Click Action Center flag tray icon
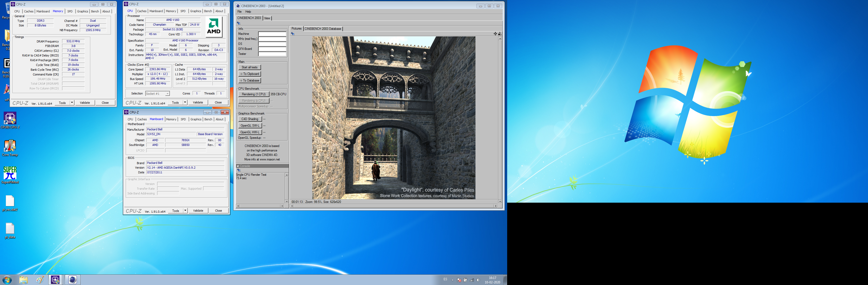The width and height of the screenshot is (868, 285). coord(459,280)
